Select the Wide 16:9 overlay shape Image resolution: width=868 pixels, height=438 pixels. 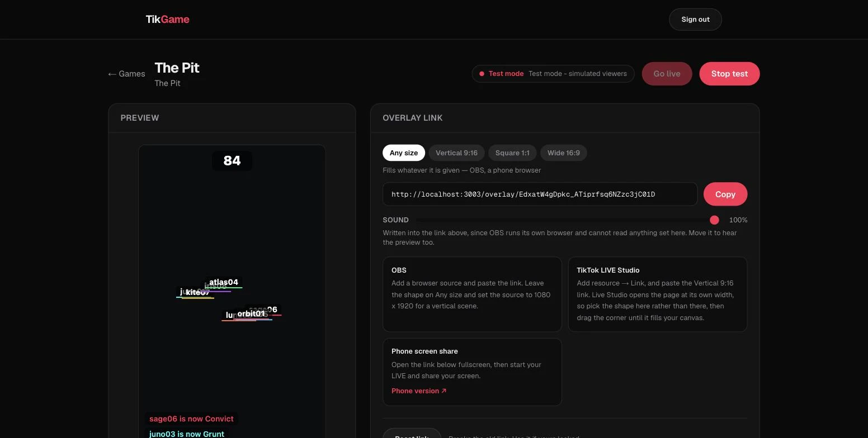563,153
